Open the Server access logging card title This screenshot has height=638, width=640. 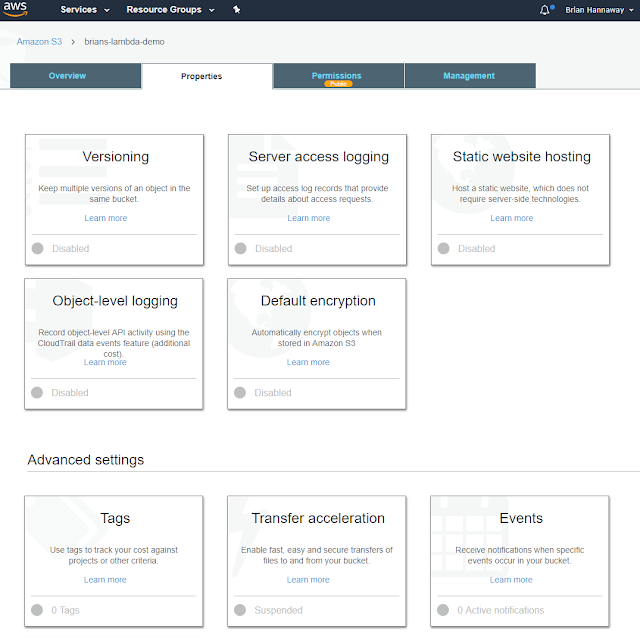point(318,157)
